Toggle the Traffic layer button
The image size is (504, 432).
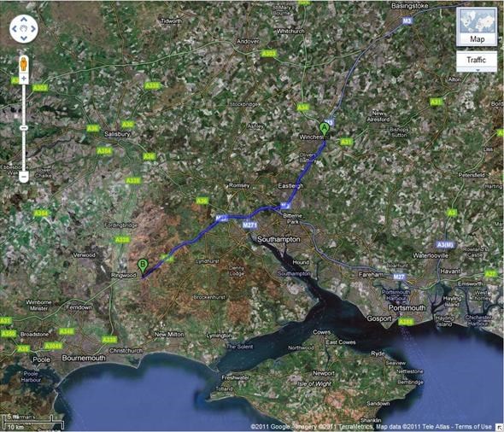tap(477, 60)
